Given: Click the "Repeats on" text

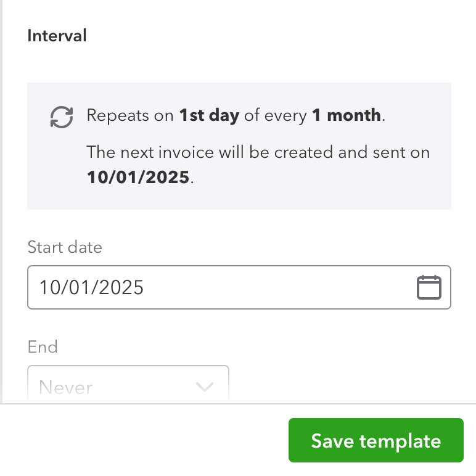Looking at the screenshot, I should pyautogui.click(x=130, y=115).
